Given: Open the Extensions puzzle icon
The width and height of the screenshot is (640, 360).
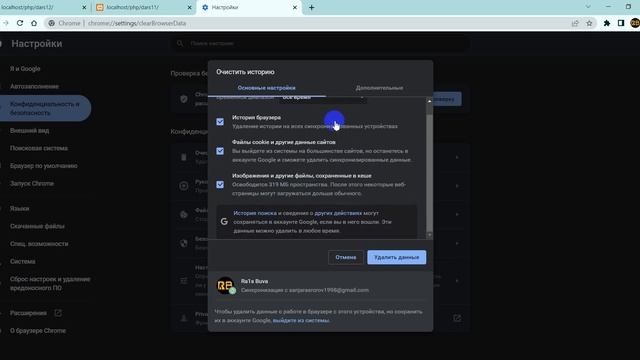Looking at the screenshot, I should [x=607, y=23].
